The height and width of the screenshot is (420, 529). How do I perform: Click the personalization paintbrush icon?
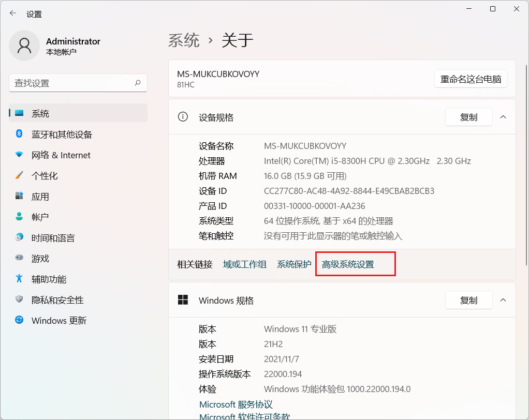click(19, 175)
